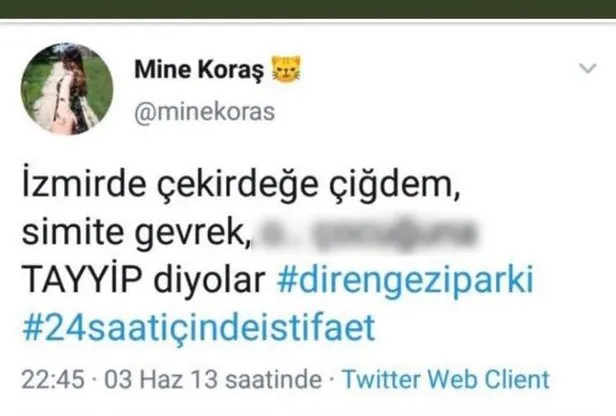616x416 pixels.
Task: Open Mine Koraş's profile picture
Action: [x=67, y=88]
